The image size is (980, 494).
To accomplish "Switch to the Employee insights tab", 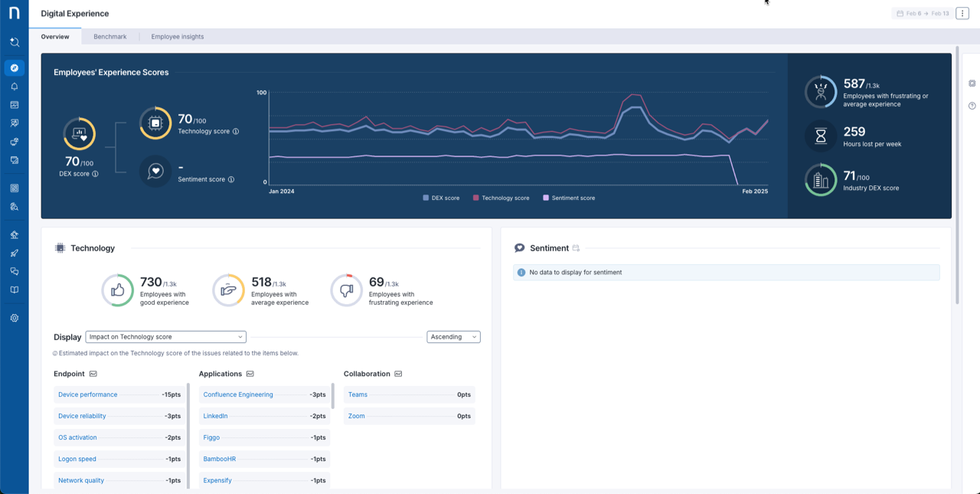I will point(177,37).
